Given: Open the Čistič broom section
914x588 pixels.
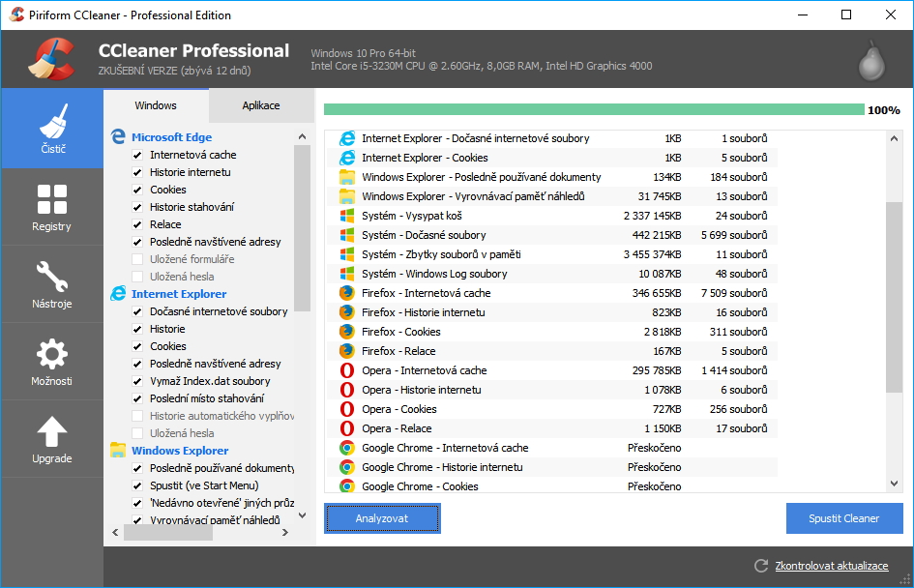Looking at the screenshot, I should (52, 129).
